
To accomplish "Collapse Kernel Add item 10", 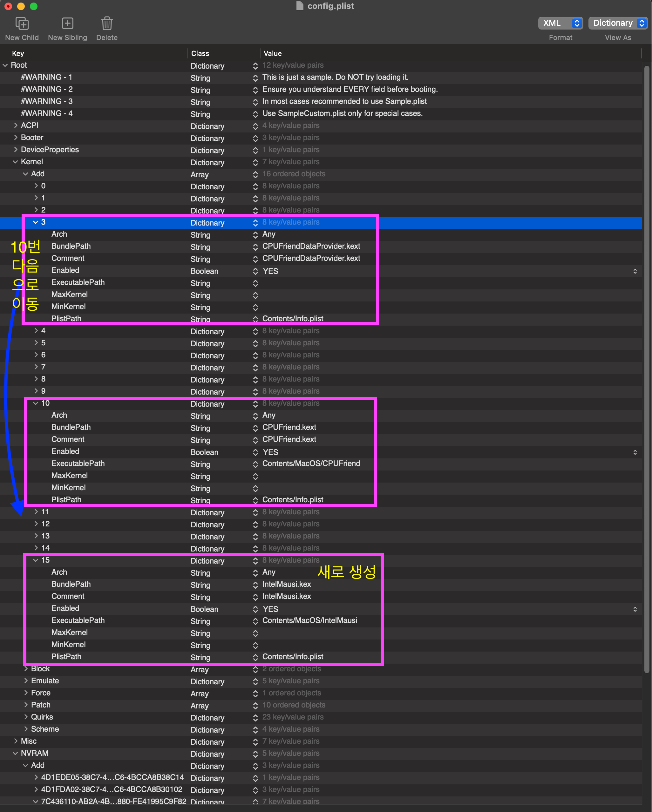I will click(36, 403).
